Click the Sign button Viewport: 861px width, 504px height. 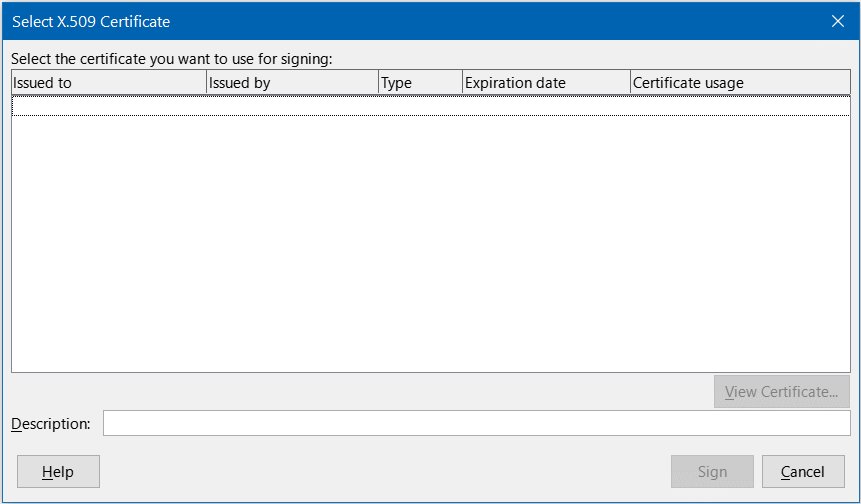(x=712, y=472)
